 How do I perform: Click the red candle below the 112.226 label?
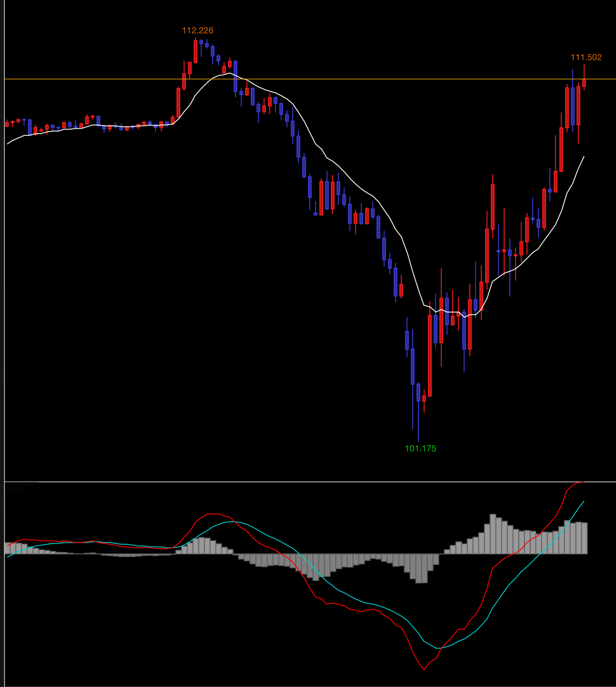tap(195, 52)
